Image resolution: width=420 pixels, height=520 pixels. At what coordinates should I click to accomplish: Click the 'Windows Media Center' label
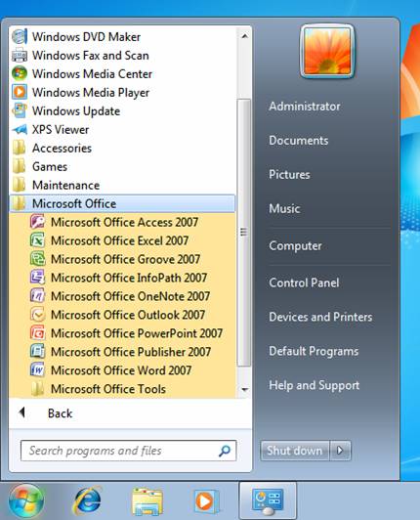92,74
